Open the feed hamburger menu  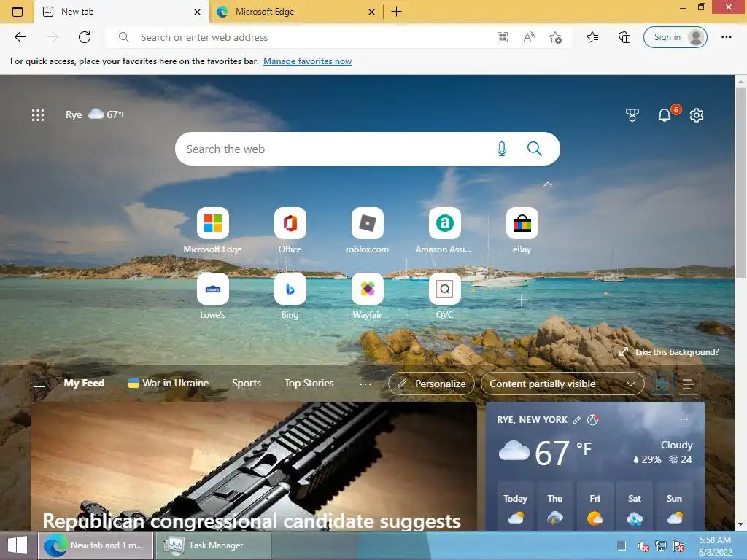(39, 384)
